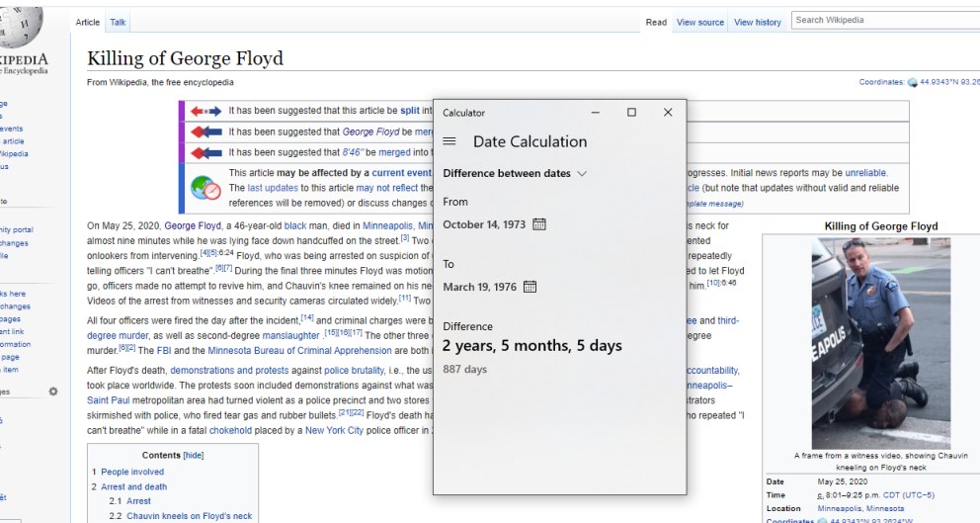Switch to the Wikipedia Talk tab
The width and height of the screenshot is (980, 523).
pos(118,22)
